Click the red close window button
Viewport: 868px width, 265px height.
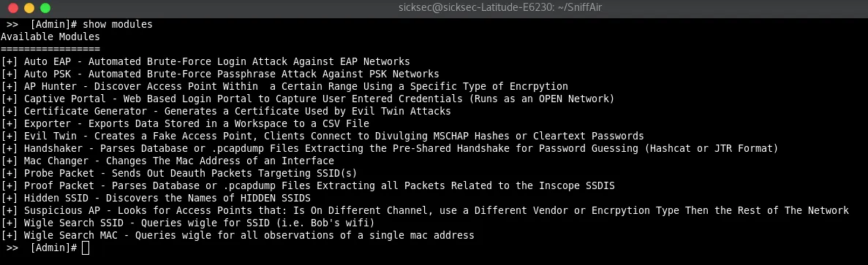tap(12, 8)
